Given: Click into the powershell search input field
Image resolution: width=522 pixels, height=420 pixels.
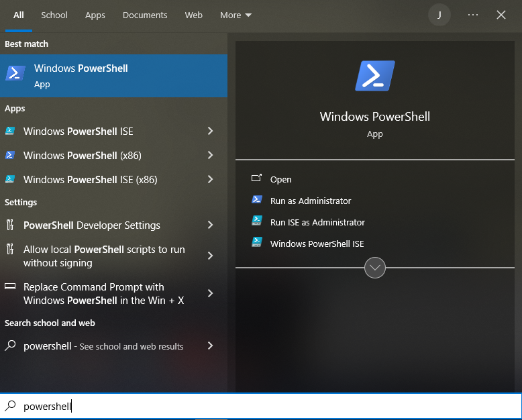Looking at the screenshot, I should tap(261, 406).
